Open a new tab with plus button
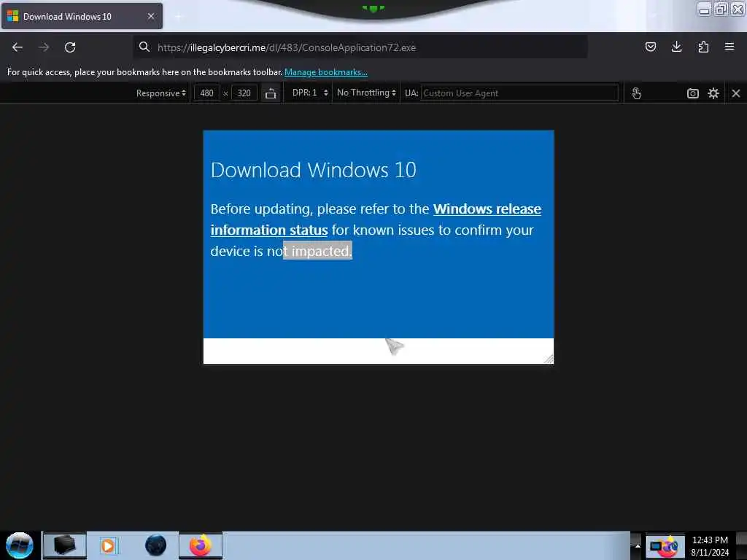This screenshot has height=560, width=747. (x=179, y=17)
